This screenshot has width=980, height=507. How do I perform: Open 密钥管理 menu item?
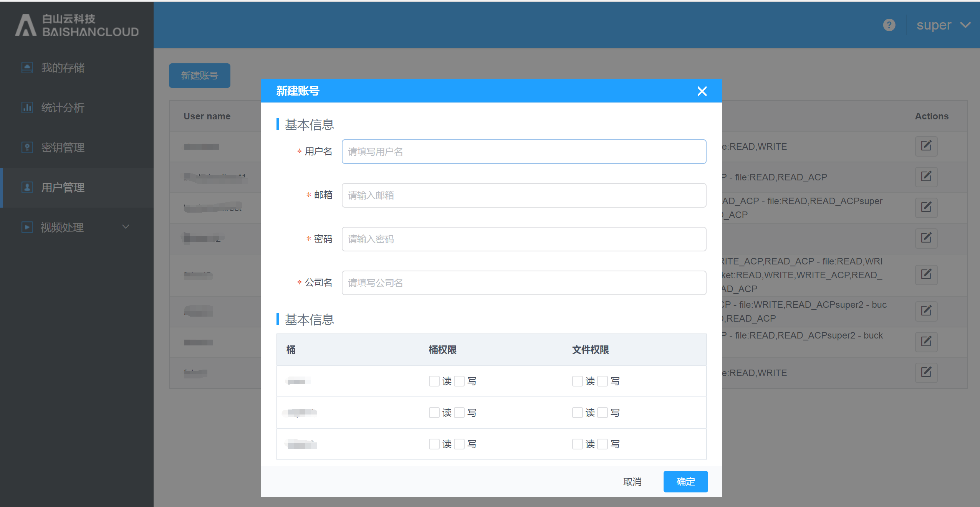point(63,147)
